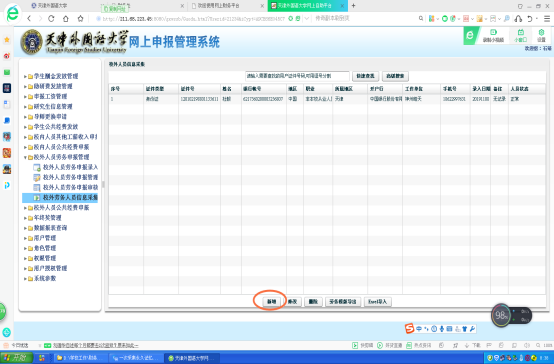The width and height of the screenshot is (554, 364).
Task: Open 热点资讯 in the browser status bar
Action: pos(419,345)
